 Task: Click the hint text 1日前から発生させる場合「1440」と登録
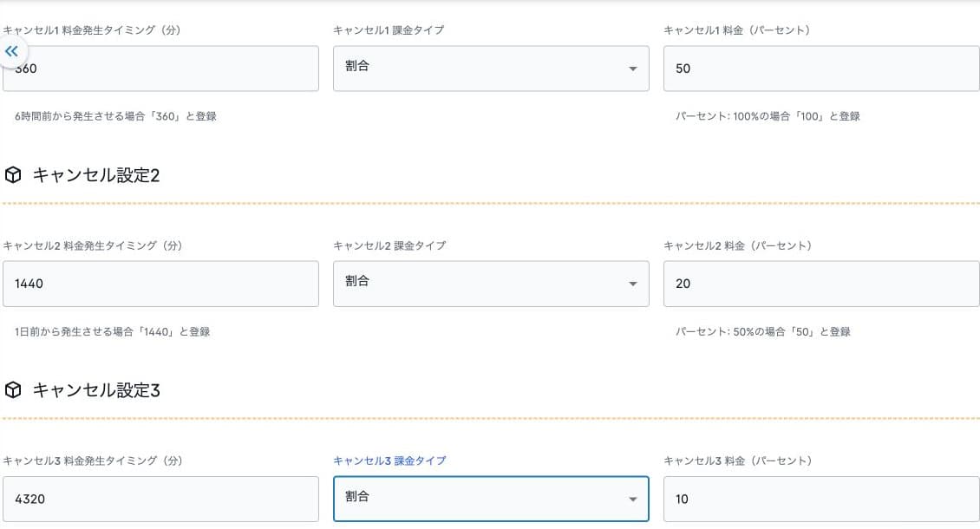113,331
